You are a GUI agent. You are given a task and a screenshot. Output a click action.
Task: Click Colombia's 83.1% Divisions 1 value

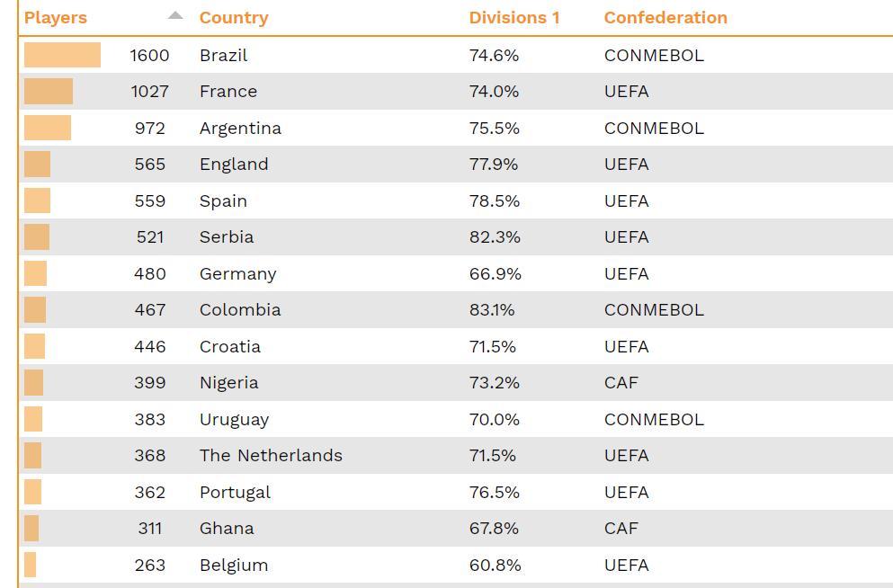click(492, 310)
